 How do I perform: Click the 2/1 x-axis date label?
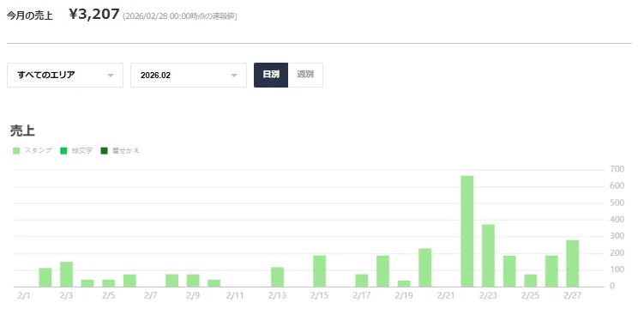click(24, 295)
